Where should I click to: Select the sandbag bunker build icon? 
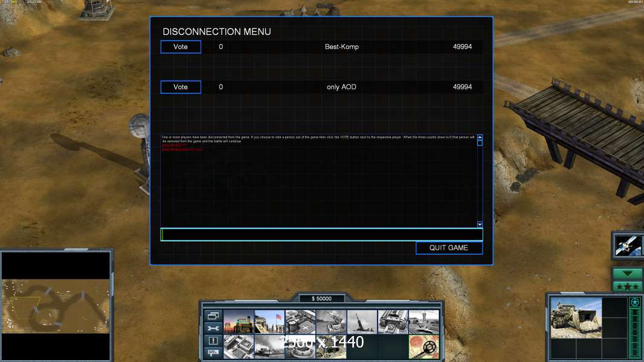331,346
